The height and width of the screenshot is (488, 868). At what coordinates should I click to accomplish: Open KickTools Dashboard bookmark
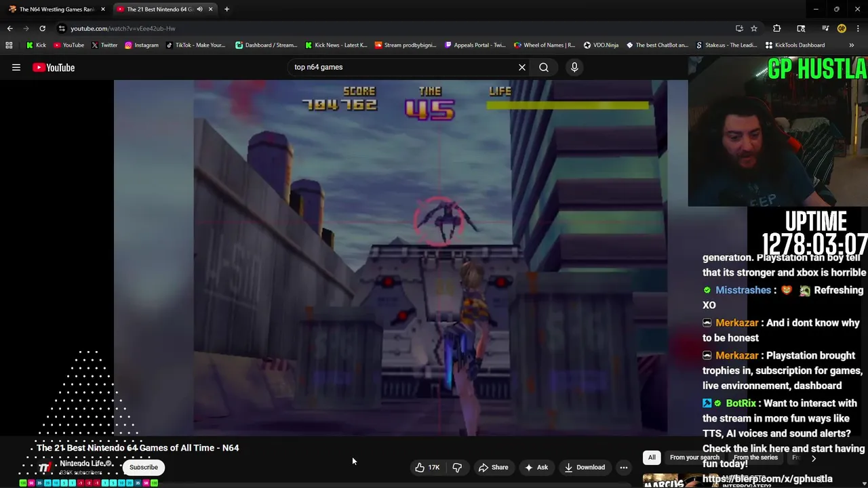(x=795, y=45)
